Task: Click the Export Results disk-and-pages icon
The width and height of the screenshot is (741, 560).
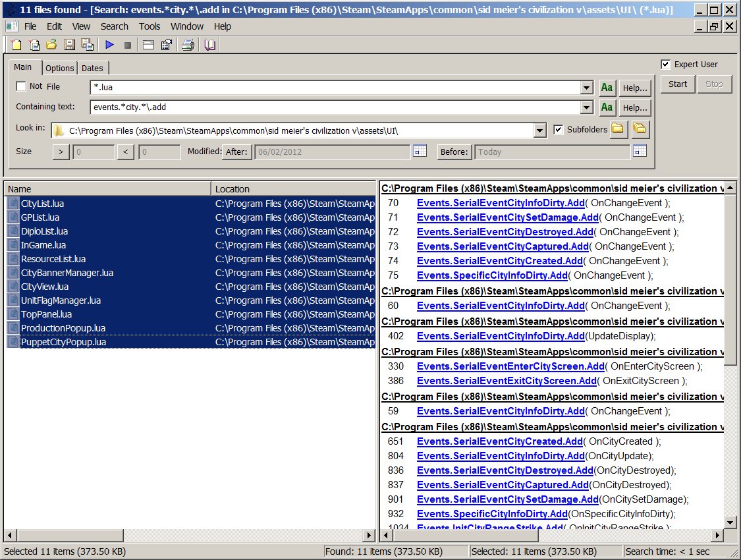Action: click(88, 45)
